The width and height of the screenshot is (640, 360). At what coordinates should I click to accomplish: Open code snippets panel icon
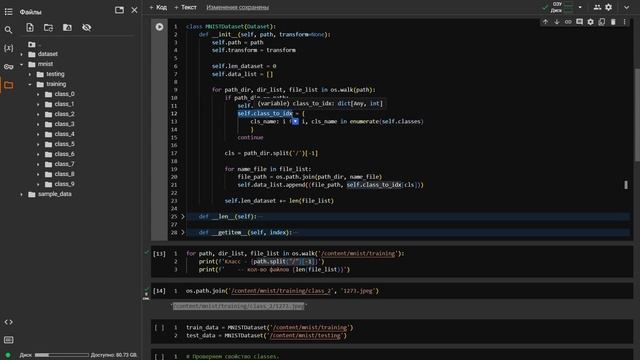point(8,322)
